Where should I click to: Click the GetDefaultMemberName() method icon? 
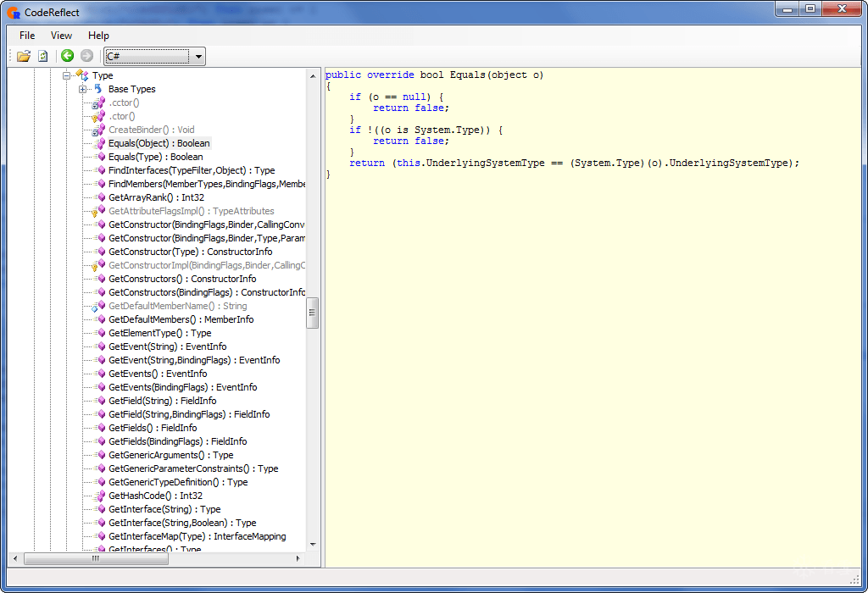pyautogui.click(x=98, y=306)
